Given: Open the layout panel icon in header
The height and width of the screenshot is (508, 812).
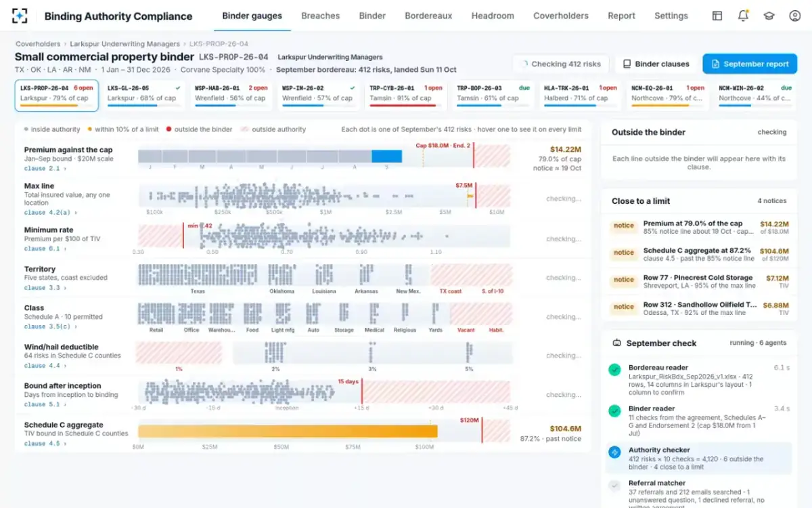Looking at the screenshot, I should (717, 16).
